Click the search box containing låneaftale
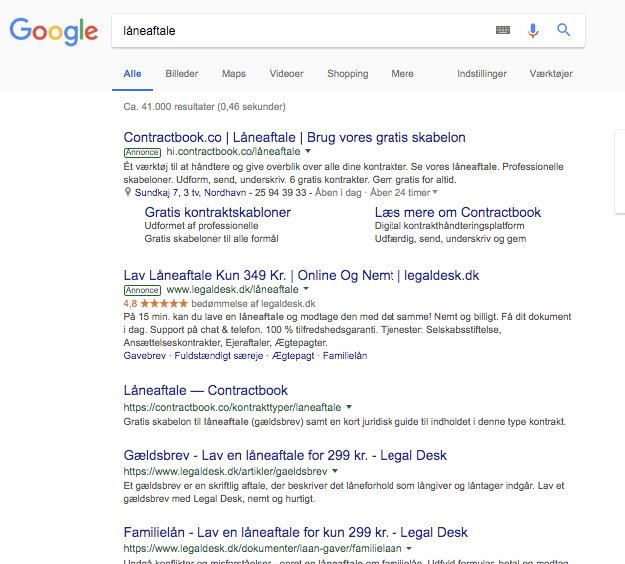The width and height of the screenshot is (625, 564). 303,31
